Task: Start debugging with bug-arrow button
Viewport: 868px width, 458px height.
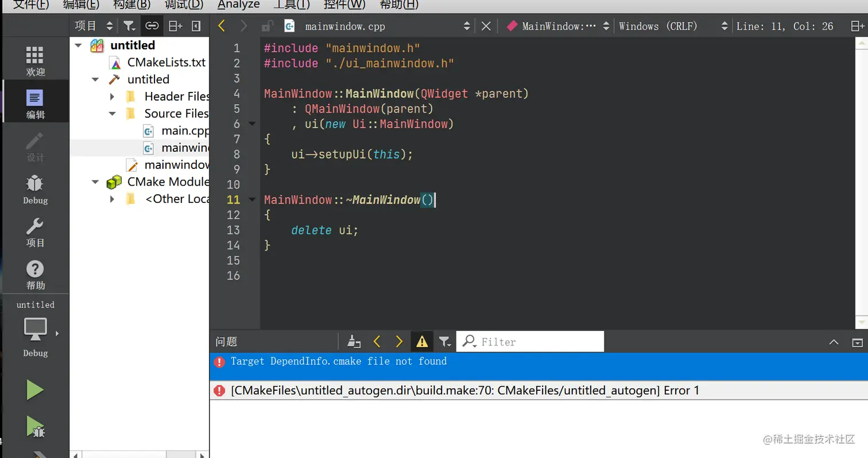Action: 35,427
